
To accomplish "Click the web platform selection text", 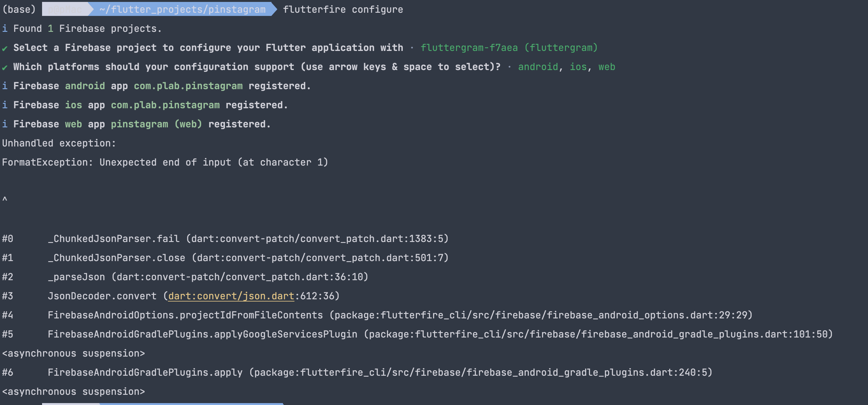I will [x=606, y=67].
